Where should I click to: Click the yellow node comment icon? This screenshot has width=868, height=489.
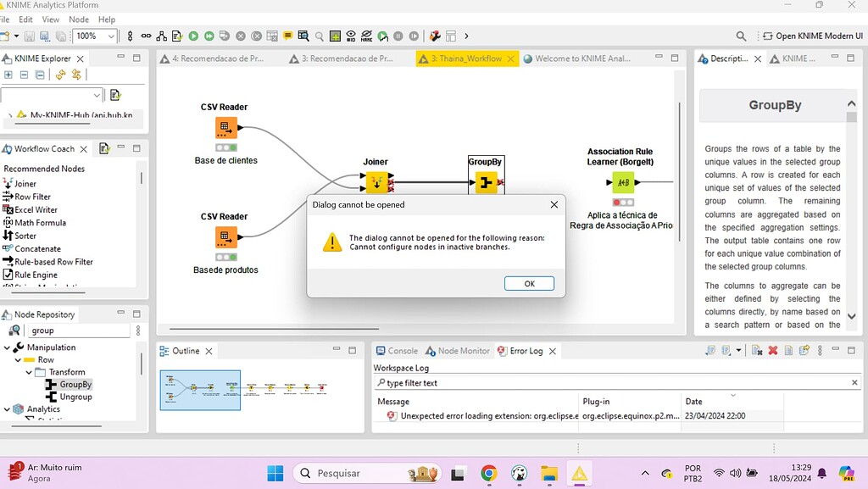tap(287, 36)
